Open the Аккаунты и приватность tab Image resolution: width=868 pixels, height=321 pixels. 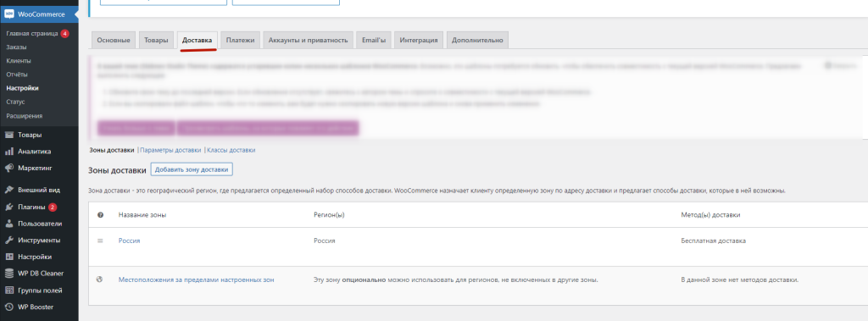point(309,41)
